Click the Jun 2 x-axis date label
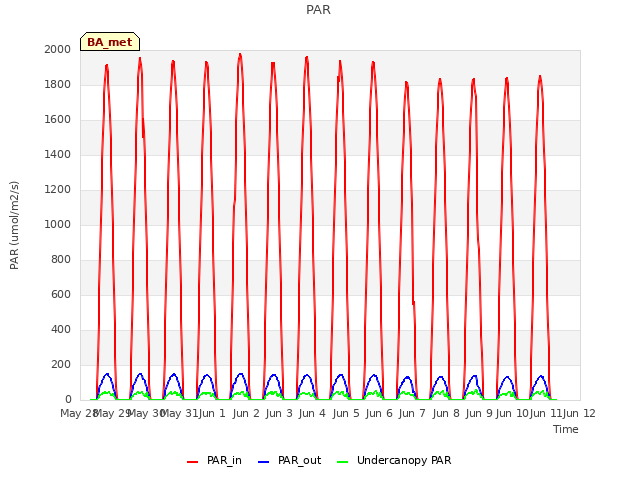This screenshot has width=640, height=480. 246,413
